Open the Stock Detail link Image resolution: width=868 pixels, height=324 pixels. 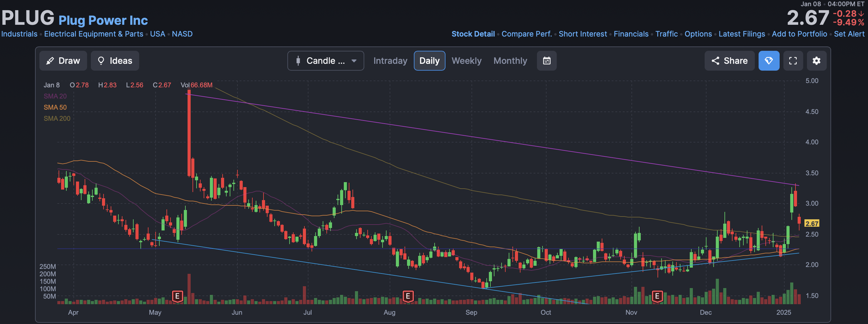[473, 34]
